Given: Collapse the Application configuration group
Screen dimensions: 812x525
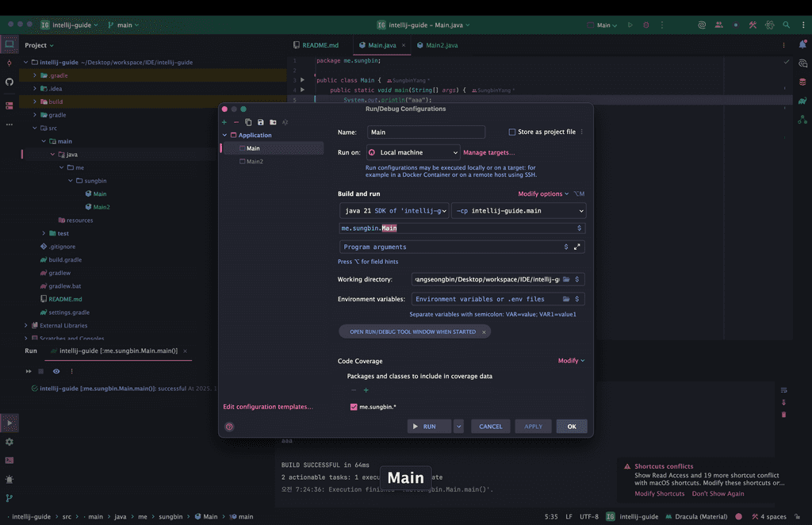Looking at the screenshot, I should [x=224, y=136].
